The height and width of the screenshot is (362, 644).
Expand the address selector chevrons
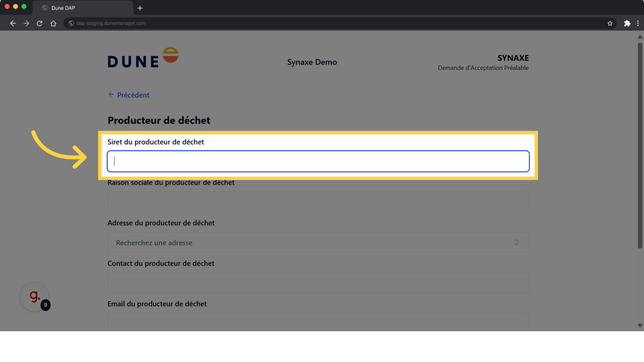click(516, 242)
